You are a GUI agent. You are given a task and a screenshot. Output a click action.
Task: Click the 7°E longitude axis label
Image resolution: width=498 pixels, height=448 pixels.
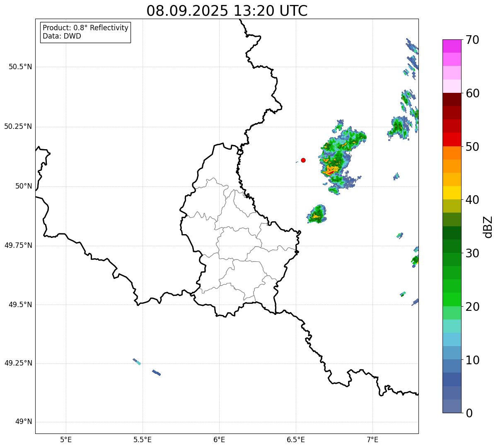pos(372,439)
